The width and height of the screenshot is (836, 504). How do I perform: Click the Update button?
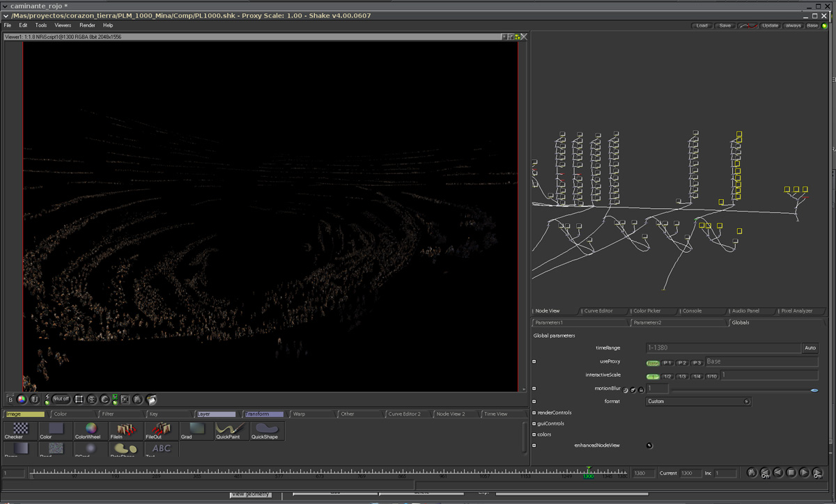(770, 26)
